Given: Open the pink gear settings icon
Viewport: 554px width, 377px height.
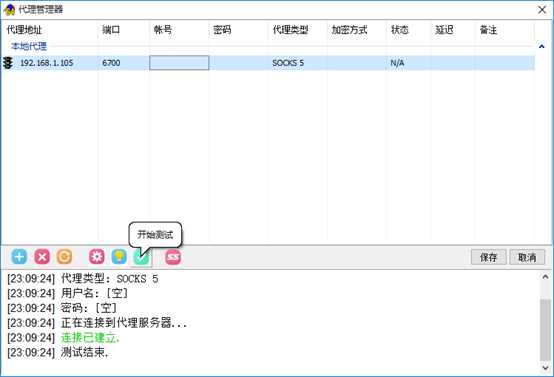Looking at the screenshot, I should click(97, 257).
